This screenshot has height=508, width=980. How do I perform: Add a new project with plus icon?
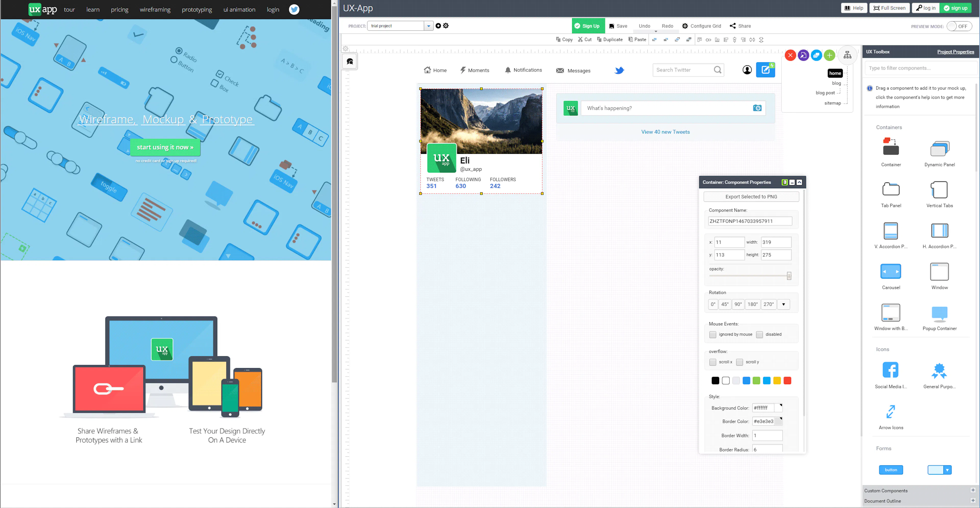pyautogui.click(x=438, y=26)
